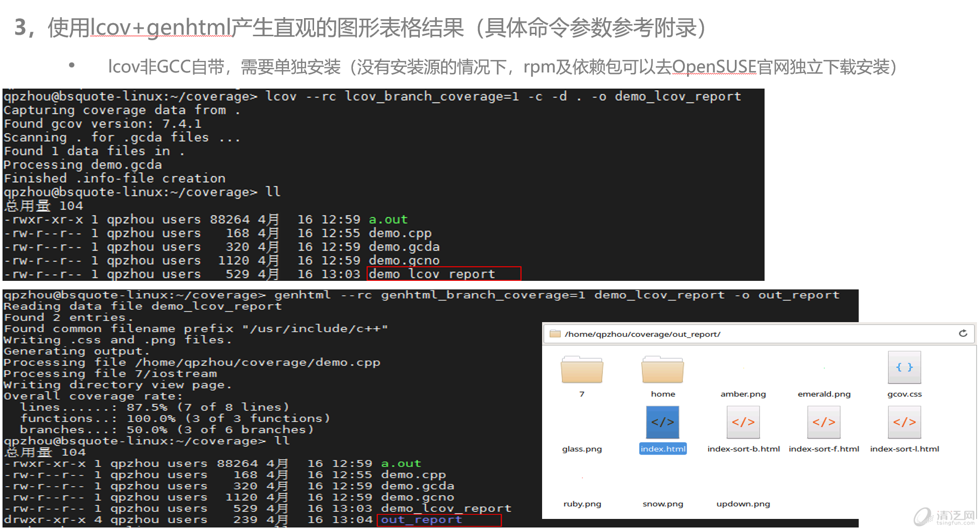This screenshot has width=980, height=530.
Task: Select the index-sort-b.html file icon
Action: 743,423
